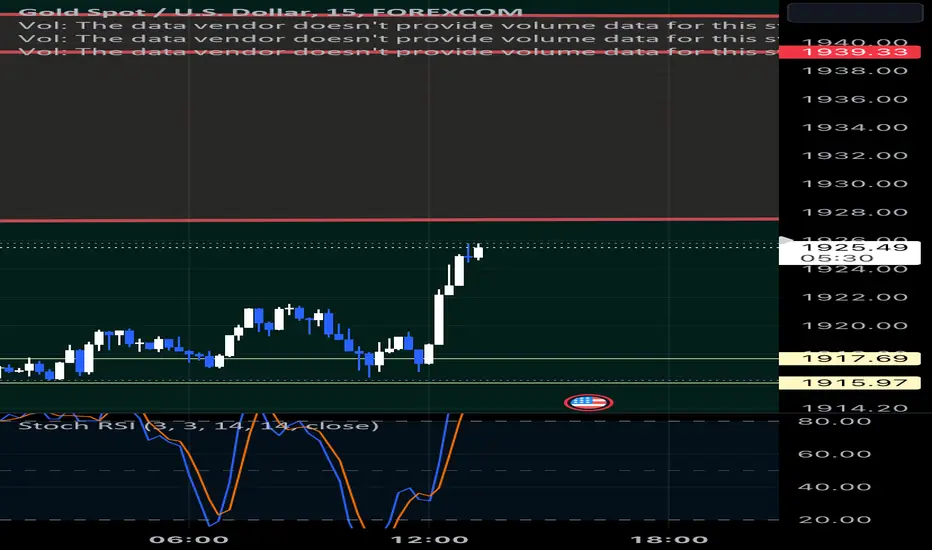Screen dimensions: 932x550
Task: Click the current price label 1925.49
Action: 854,247
